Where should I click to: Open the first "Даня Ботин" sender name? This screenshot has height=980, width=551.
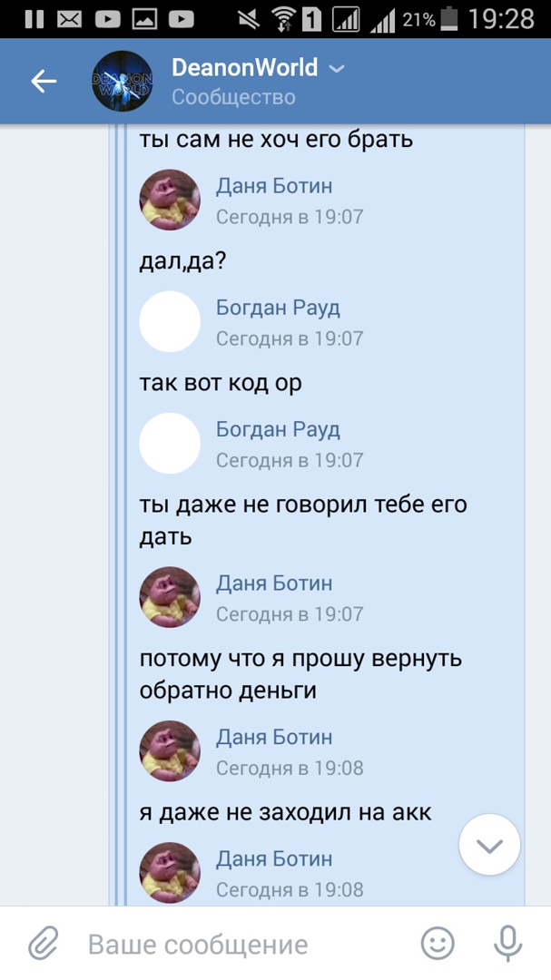[x=274, y=186]
